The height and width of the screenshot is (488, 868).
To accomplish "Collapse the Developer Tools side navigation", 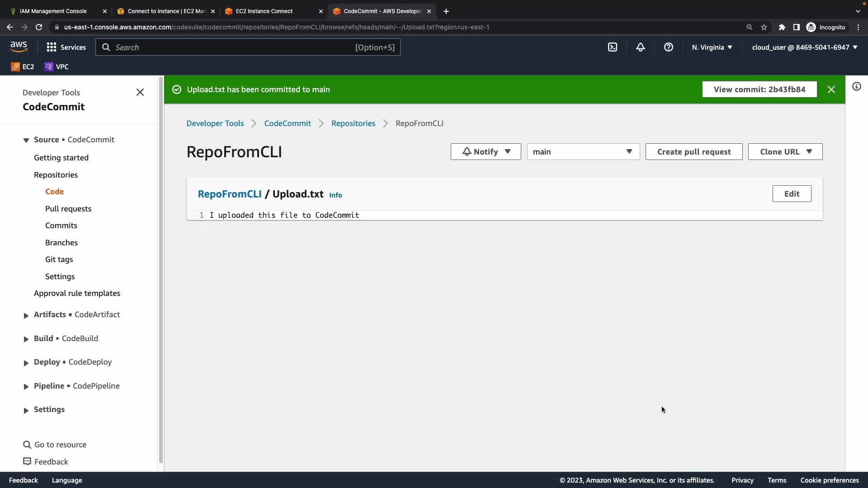I will point(140,92).
